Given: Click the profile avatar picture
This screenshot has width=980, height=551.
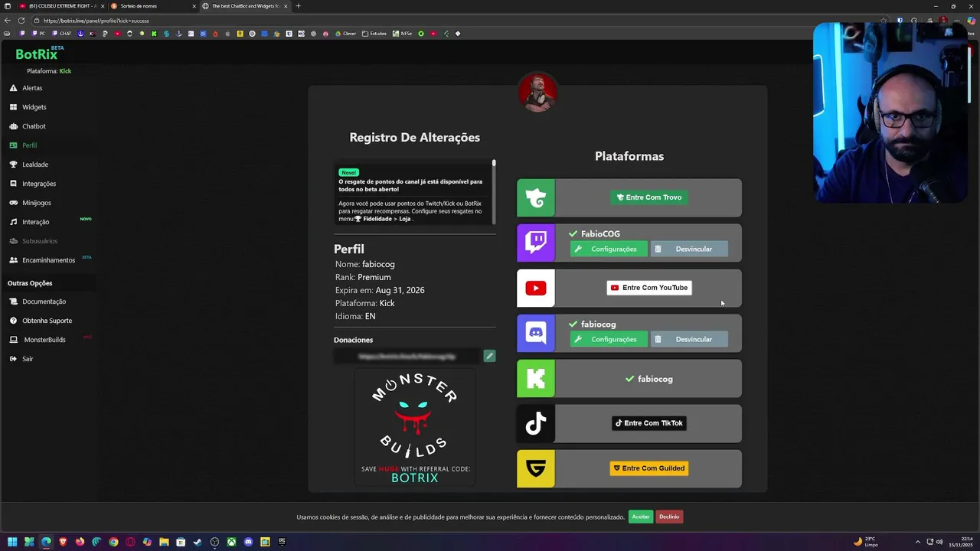Looking at the screenshot, I should pyautogui.click(x=537, y=92).
